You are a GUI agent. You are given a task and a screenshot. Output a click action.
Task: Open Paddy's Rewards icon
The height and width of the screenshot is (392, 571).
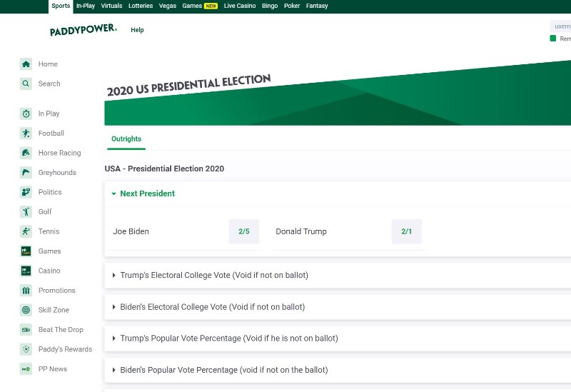[x=26, y=349]
